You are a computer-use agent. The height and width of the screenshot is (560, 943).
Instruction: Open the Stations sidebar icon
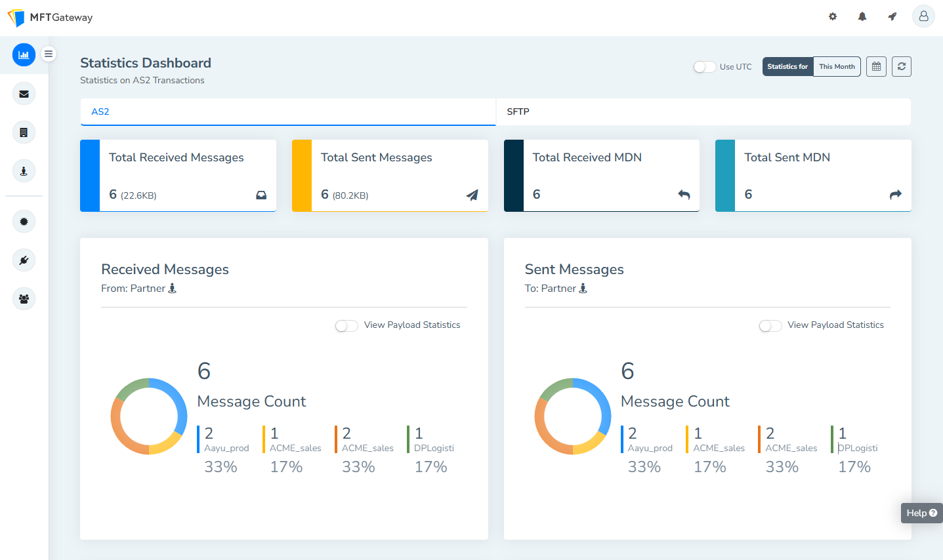[24, 132]
